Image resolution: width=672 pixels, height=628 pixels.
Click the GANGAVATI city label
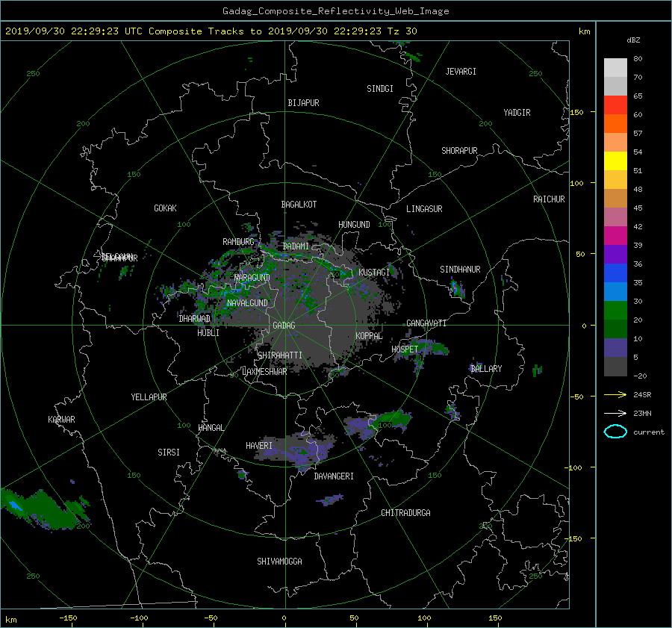tap(426, 323)
